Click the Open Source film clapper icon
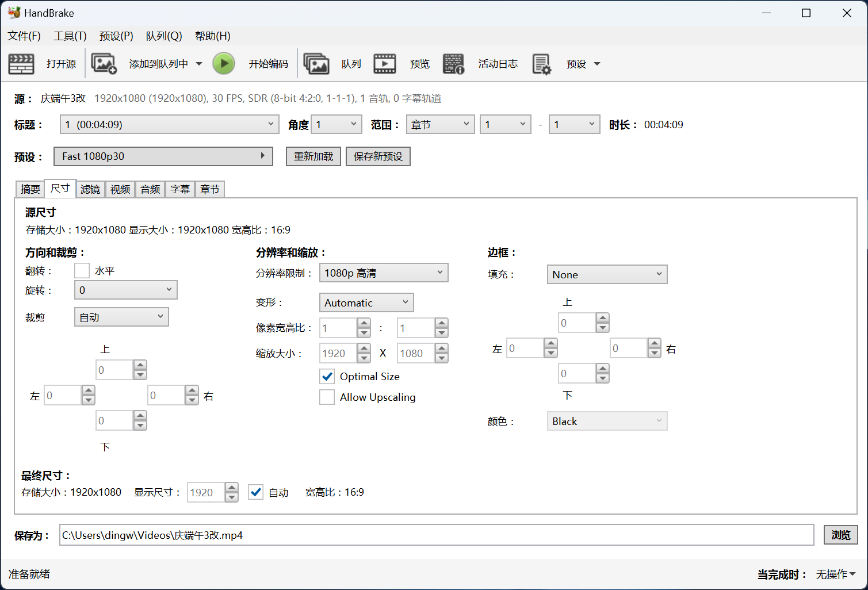Viewport: 868px width, 590px height. coord(21,64)
